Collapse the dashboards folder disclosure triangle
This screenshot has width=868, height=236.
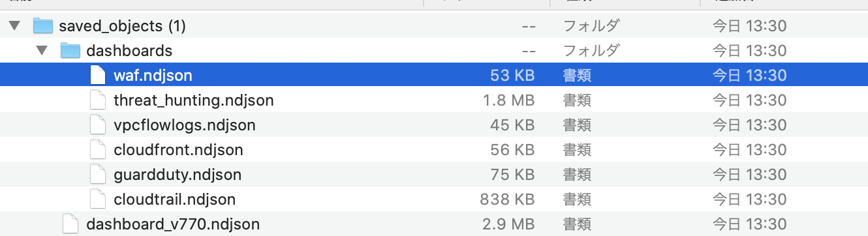tap(42, 50)
